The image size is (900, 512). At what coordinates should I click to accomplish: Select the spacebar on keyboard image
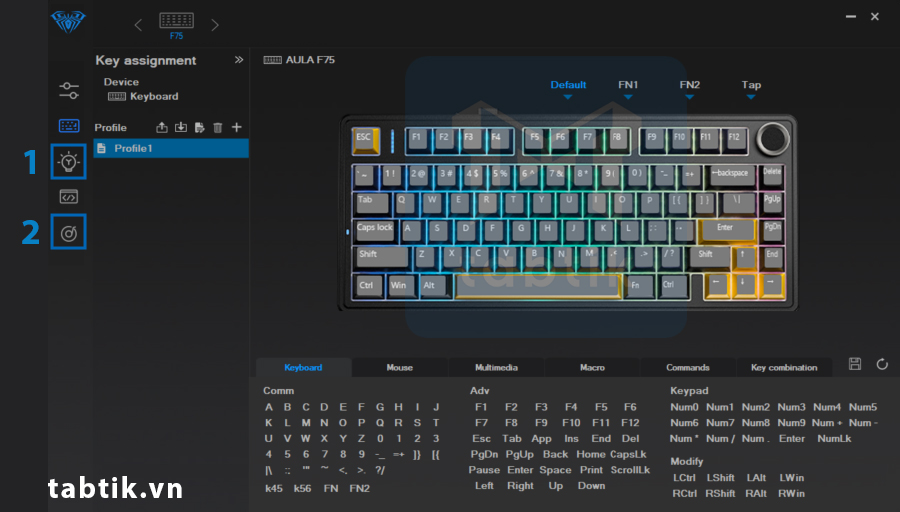(537, 286)
